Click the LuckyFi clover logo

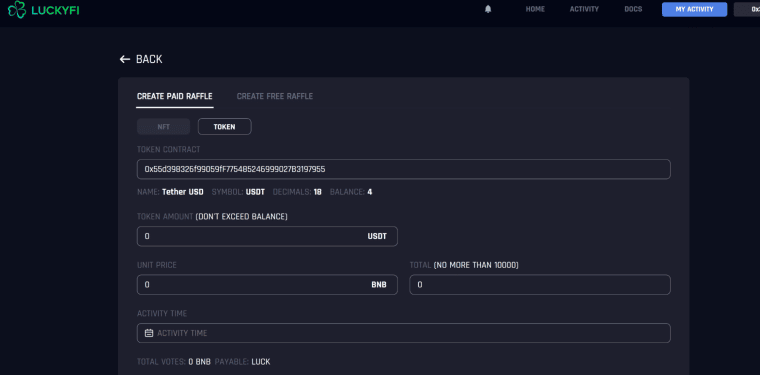coord(17,9)
